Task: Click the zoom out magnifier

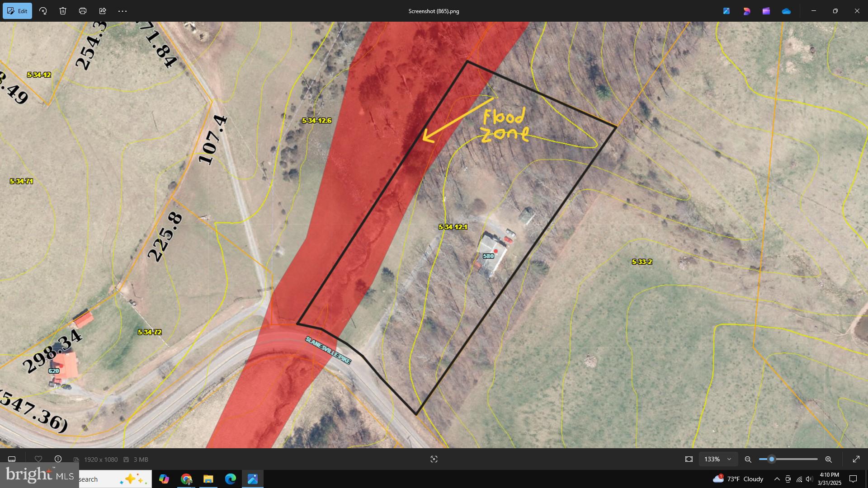Action: tap(748, 459)
